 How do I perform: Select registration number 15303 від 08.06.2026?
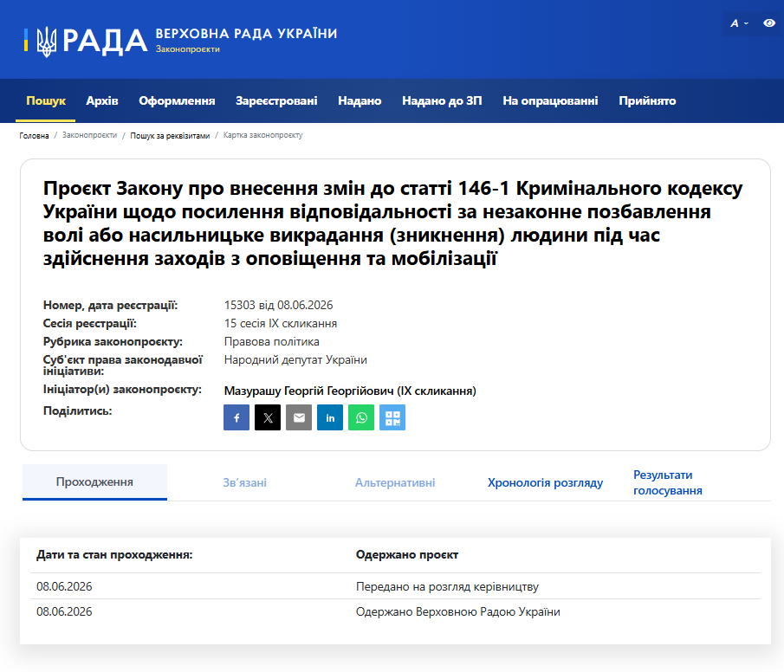[x=278, y=305]
